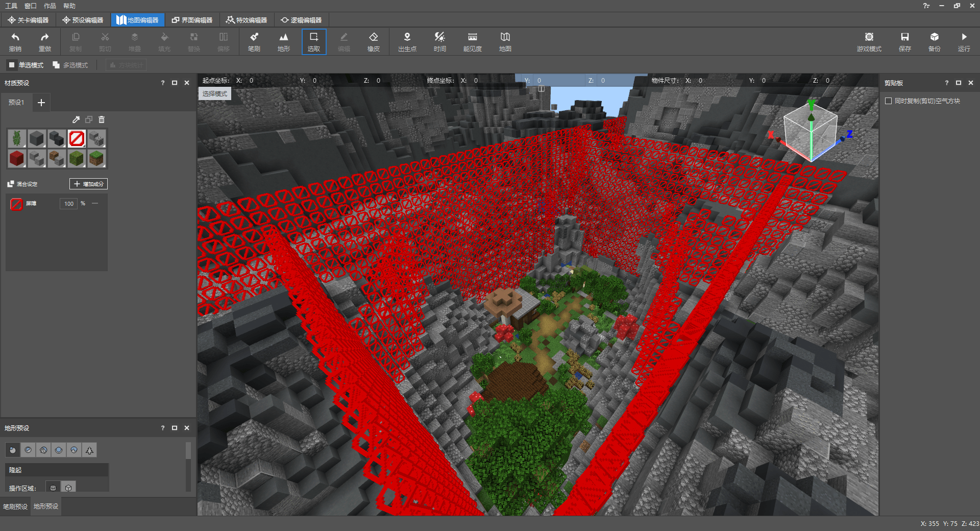Viewport: 980px width, 531px height.
Task: Open the 笔刷预设 bottom tab
Action: tap(15, 506)
